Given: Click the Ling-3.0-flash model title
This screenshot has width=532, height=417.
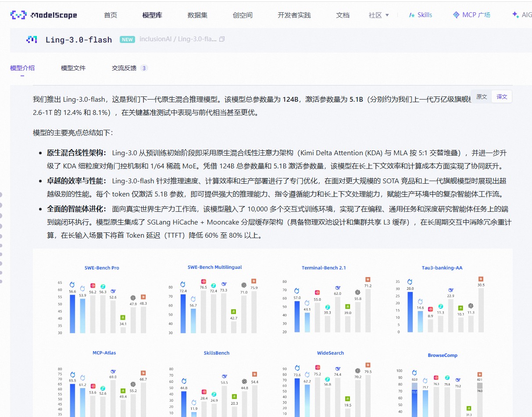Looking at the screenshot, I should tap(79, 40).
